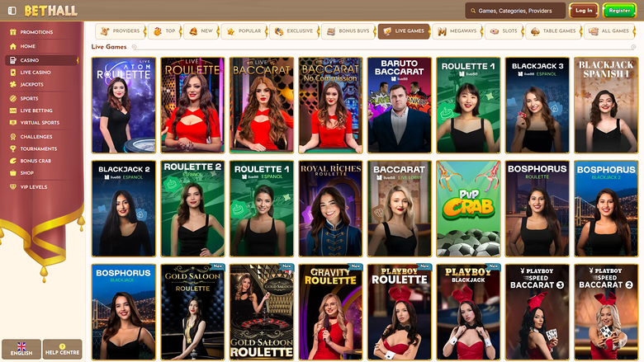
Task: Open the Roulette 2 Espanol tile
Action: tap(192, 209)
